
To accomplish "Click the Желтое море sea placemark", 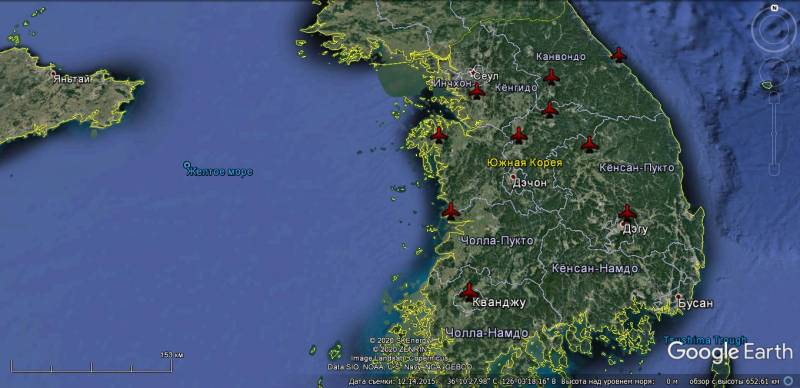I will [x=219, y=171].
